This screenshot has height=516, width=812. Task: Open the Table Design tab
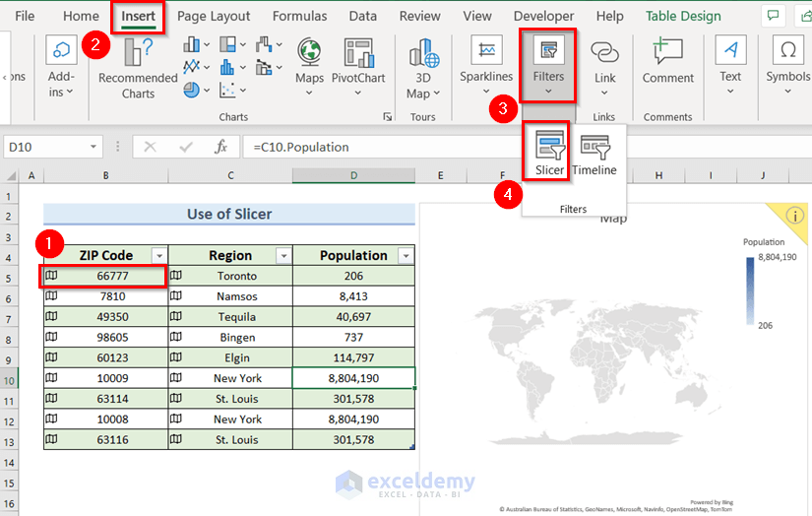[x=683, y=16]
